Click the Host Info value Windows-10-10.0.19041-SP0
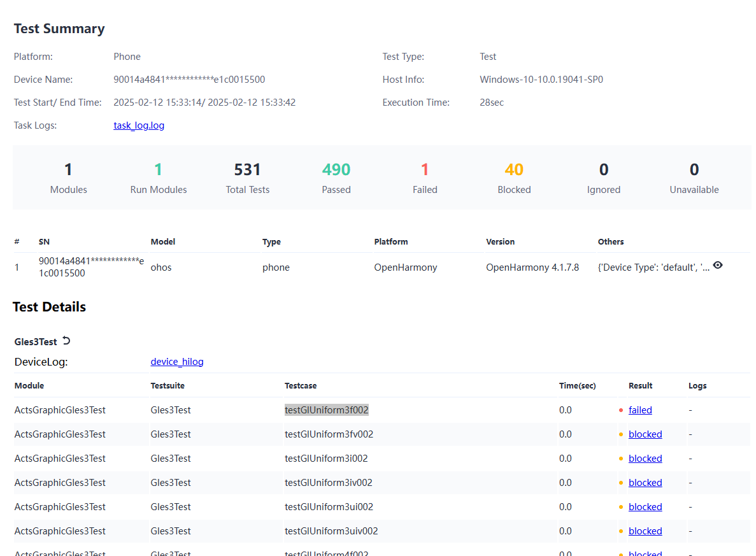 pos(541,80)
